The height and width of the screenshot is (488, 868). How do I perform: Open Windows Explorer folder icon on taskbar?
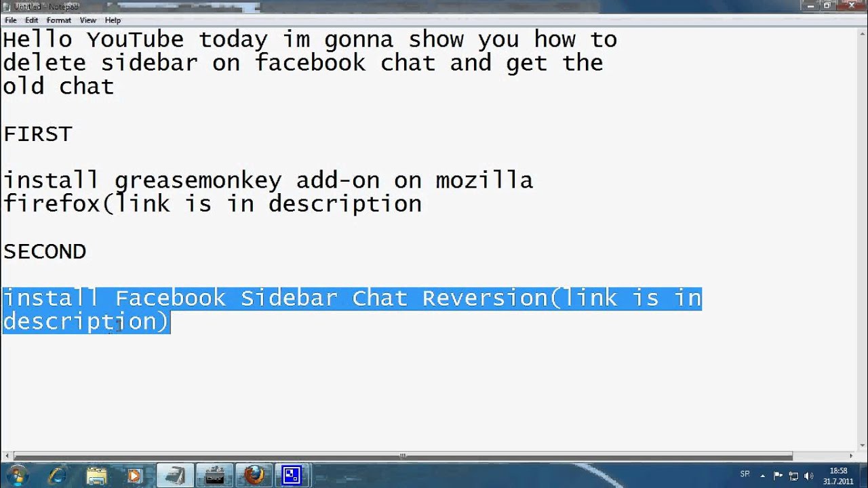96,475
